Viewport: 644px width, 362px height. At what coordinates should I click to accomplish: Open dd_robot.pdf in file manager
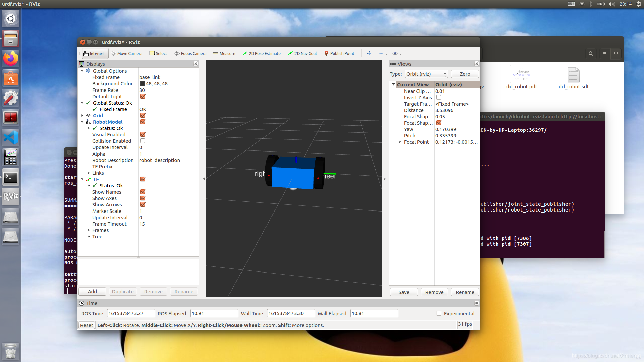[x=522, y=77]
